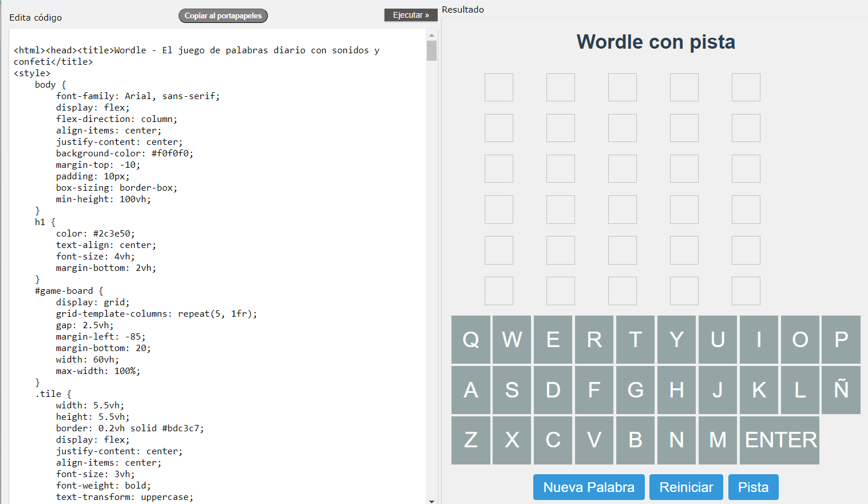Click the 'margin-left: -85;' code line

[x=101, y=337]
